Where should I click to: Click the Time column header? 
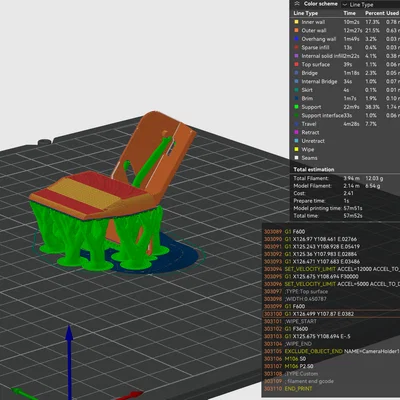349,13
